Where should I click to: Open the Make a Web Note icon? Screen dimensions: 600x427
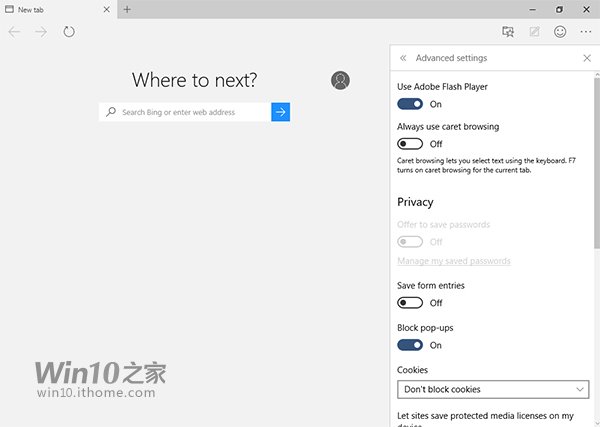tap(534, 32)
